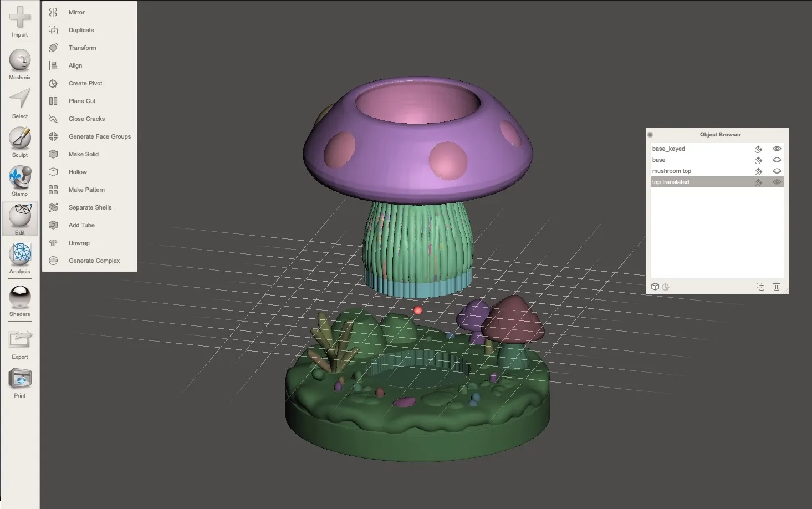Run the Hollow command
This screenshot has width=812, height=509.
[x=77, y=172]
